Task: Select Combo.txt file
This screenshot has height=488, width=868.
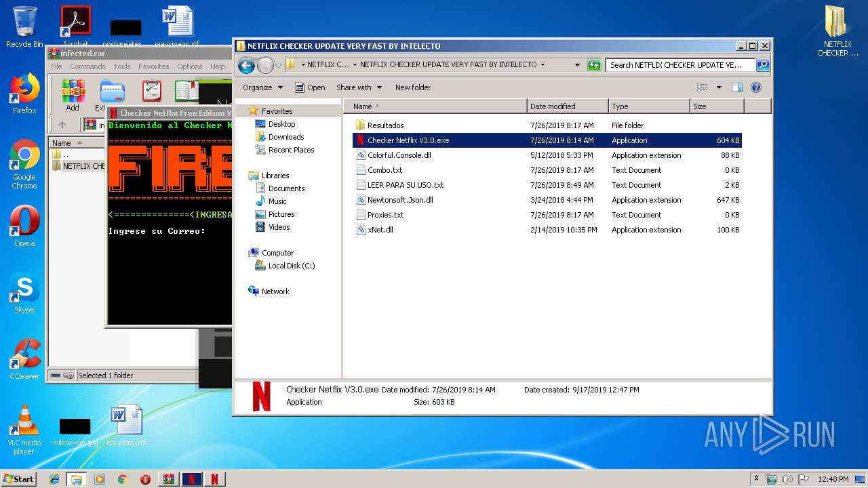Action: tap(548, 170)
